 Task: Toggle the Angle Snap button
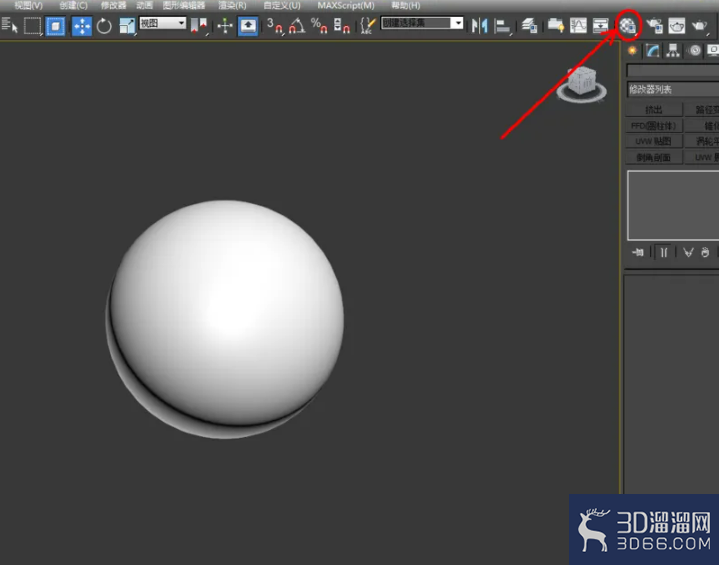point(297,26)
